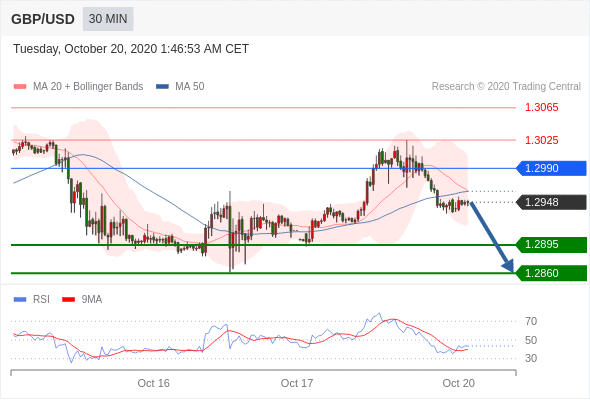
Task: Click the blue RSI legend swatch
Action: click(x=20, y=300)
